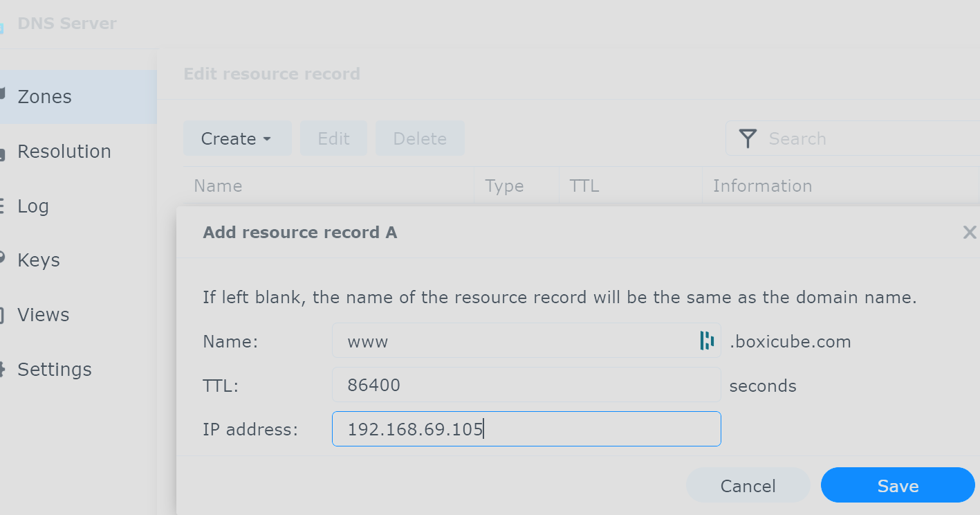Save the new A record
This screenshot has height=515, width=980.
tap(898, 485)
